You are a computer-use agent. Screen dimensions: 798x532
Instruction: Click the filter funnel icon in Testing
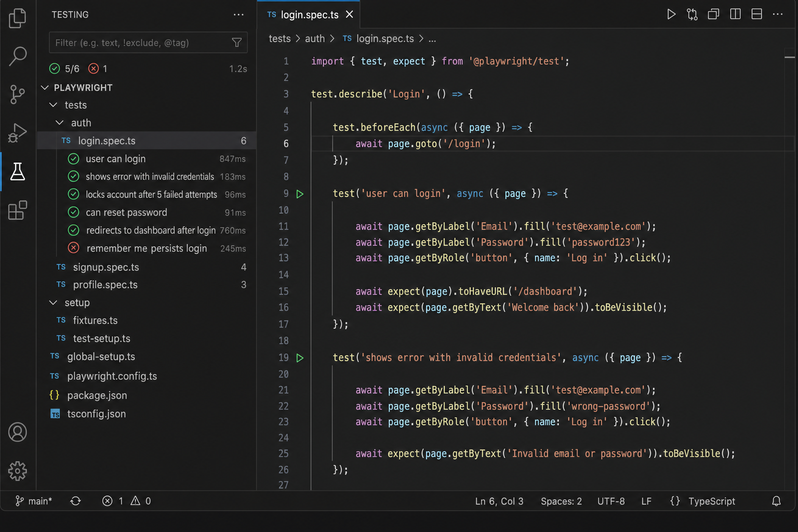pyautogui.click(x=237, y=43)
